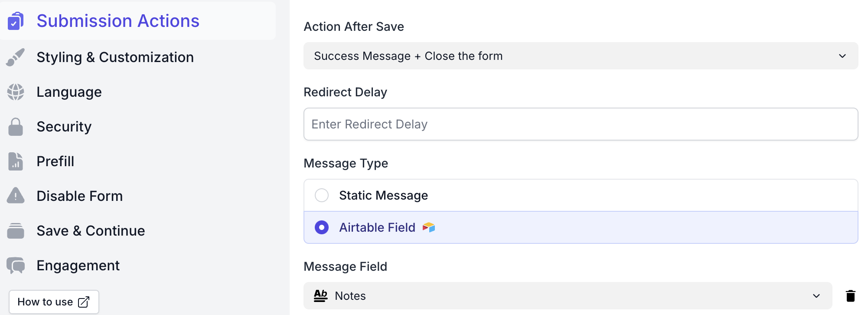Click the Engagement chat bubble icon
The height and width of the screenshot is (315, 868).
pos(16,266)
